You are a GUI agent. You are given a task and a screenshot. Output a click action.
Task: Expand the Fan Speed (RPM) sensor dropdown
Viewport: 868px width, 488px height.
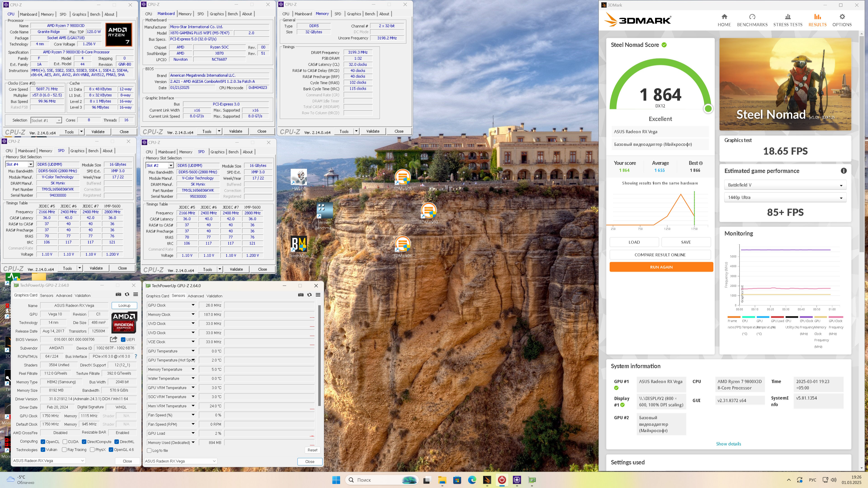(193, 424)
